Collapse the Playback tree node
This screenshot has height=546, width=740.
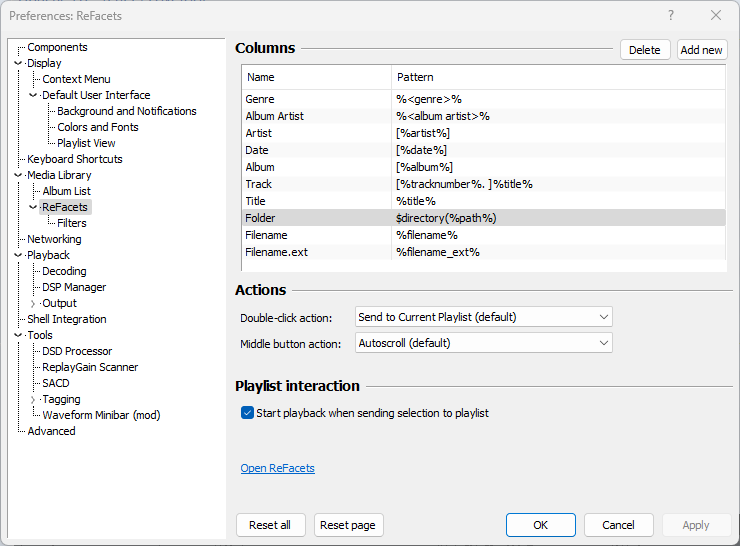tap(18, 255)
